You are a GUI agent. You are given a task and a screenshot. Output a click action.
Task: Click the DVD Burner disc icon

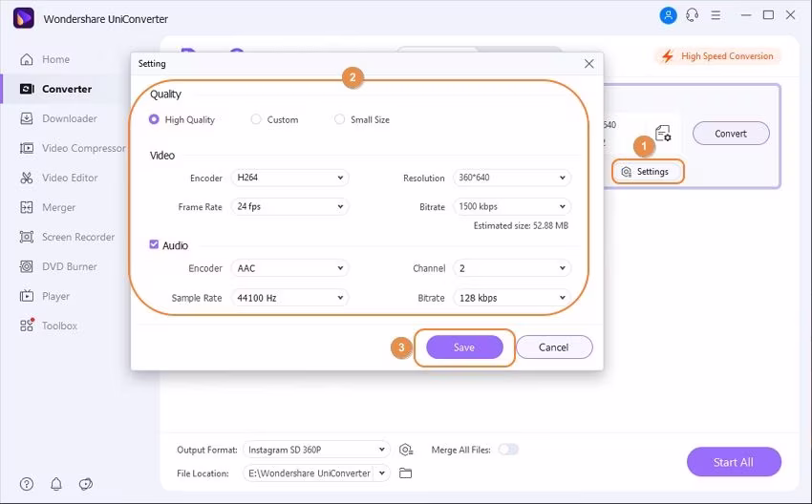(27, 266)
